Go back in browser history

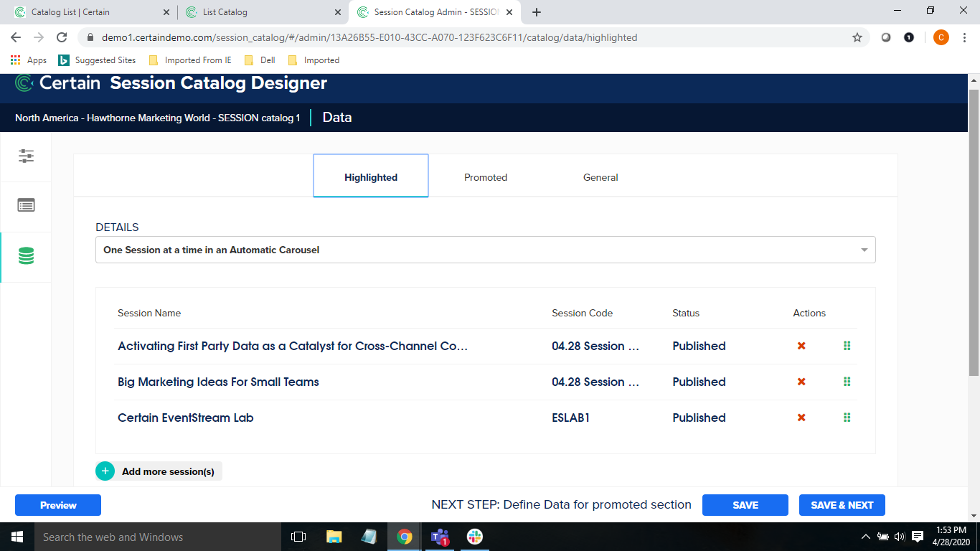pos(16,37)
